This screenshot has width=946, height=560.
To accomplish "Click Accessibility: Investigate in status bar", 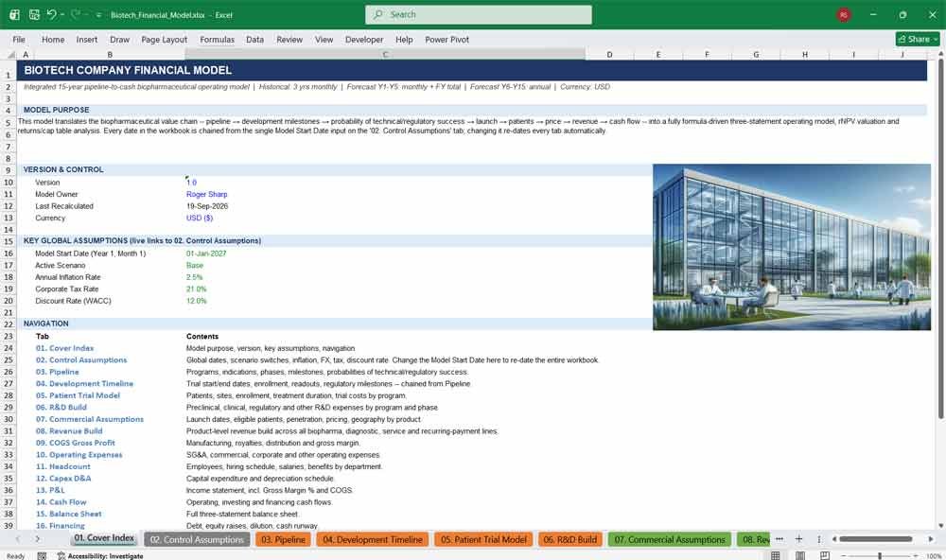I will point(100,556).
